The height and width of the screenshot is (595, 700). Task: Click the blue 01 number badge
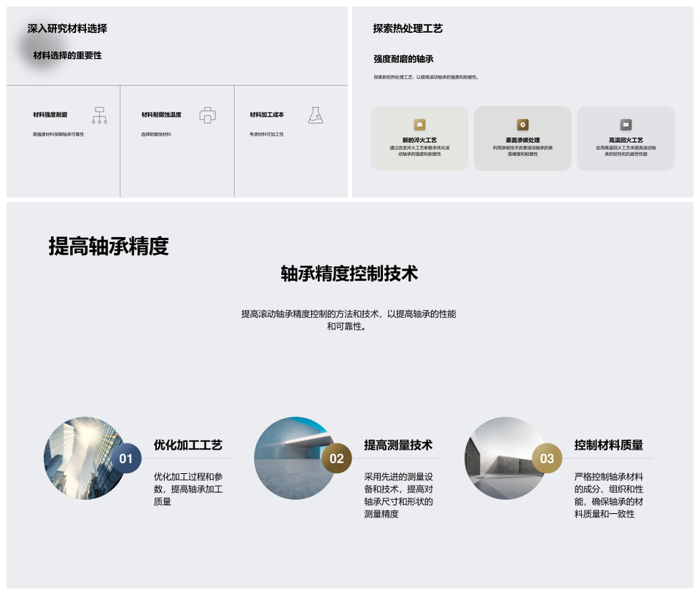pyautogui.click(x=126, y=459)
